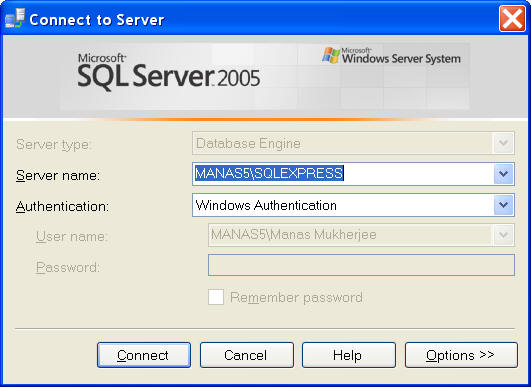Viewport: 531px width, 387px height.
Task: Click the Microsoft SQL Server 2005 logo
Action: pyautogui.click(x=168, y=71)
